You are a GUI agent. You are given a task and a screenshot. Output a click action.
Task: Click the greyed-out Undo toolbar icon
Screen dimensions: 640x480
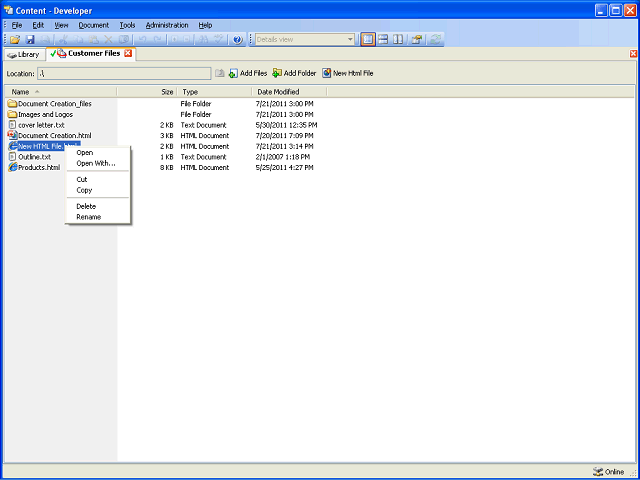pos(142,40)
